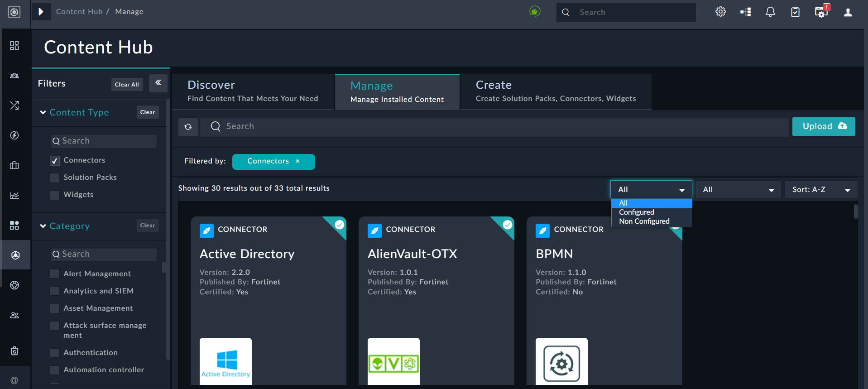Switch to the Create tab
The width and height of the screenshot is (868, 389).
[x=555, y=91]
